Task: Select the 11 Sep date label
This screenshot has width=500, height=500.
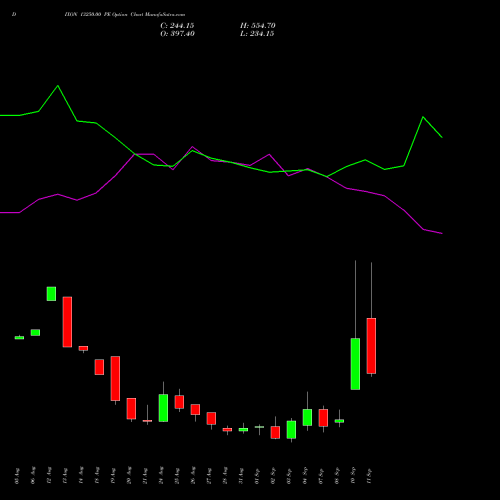Action: pyautogui.click(x=369, y=476)
